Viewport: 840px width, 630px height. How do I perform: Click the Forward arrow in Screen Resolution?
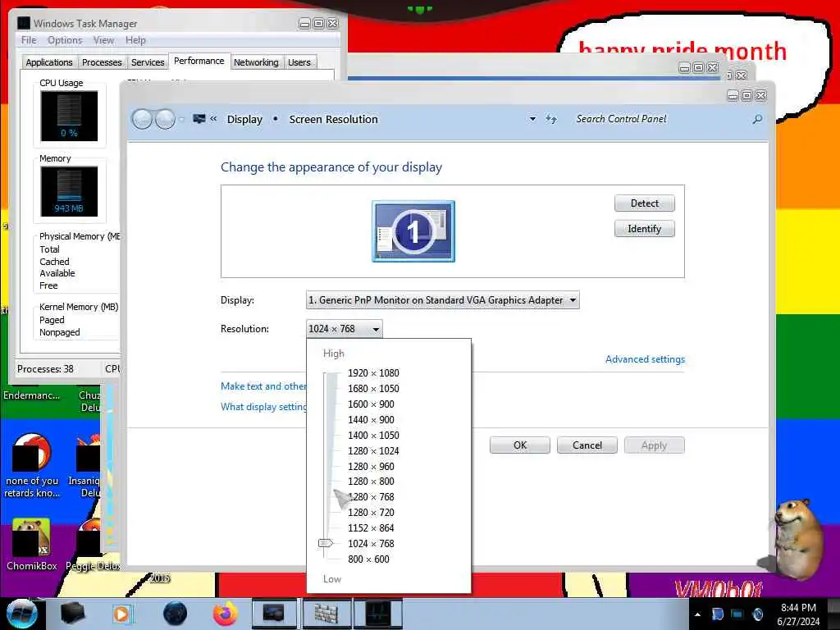coord(165,119)
